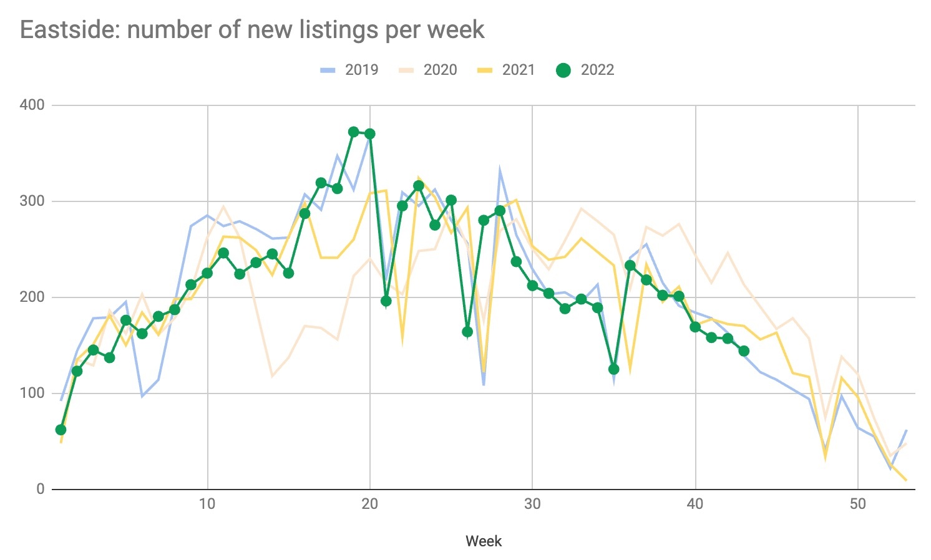Click the green 2022 point on the week 30 gridline
Screen dimensions: 931x560
click(x=532, y=286)
